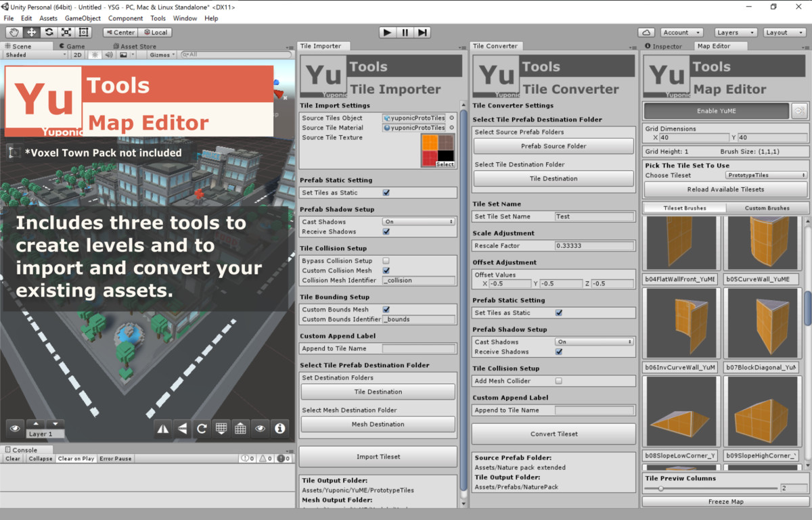Toggle scene image effects icon

[123, 55]
